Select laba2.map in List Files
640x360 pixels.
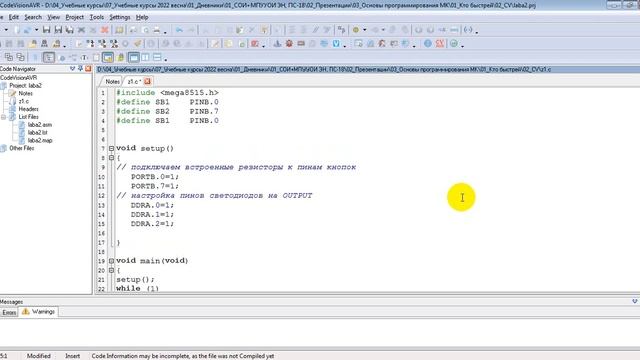click(40, 140)
